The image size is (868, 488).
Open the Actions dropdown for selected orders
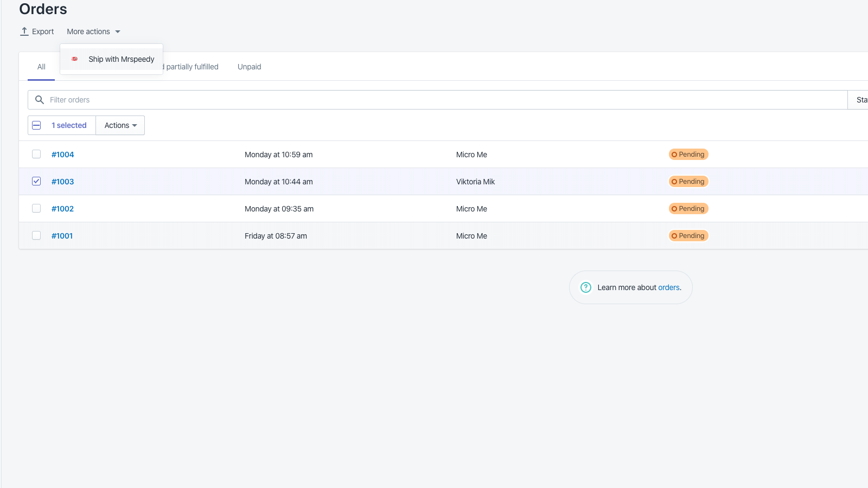(120, 125)
